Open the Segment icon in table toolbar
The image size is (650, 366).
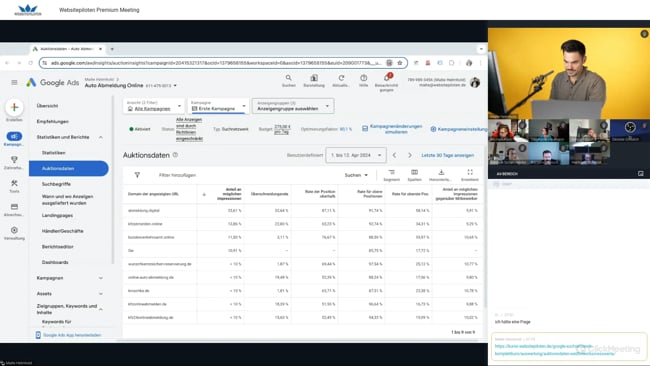391,172
